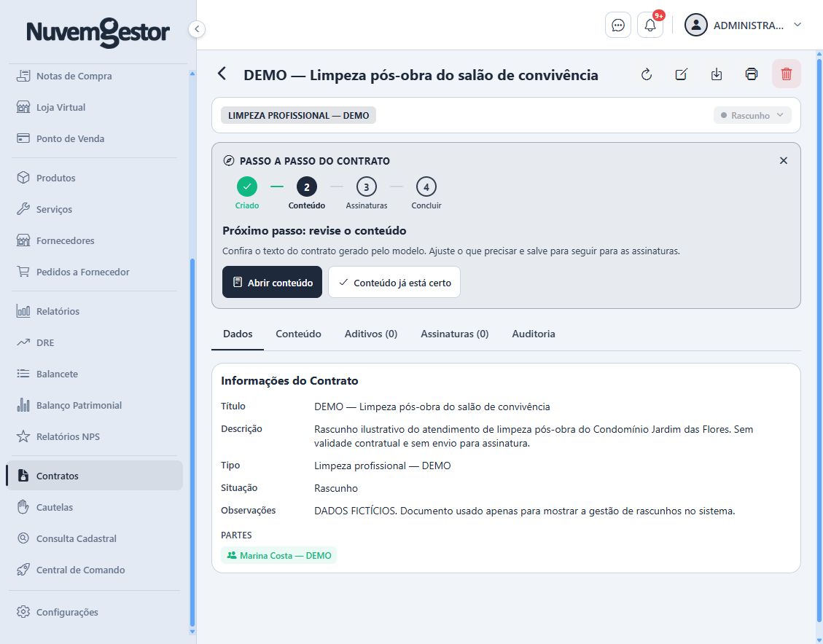Image resolution: width=823 pixels, height=644 pixels.
Task: Go to Ponto de Venda
Action: click(95, 139)
